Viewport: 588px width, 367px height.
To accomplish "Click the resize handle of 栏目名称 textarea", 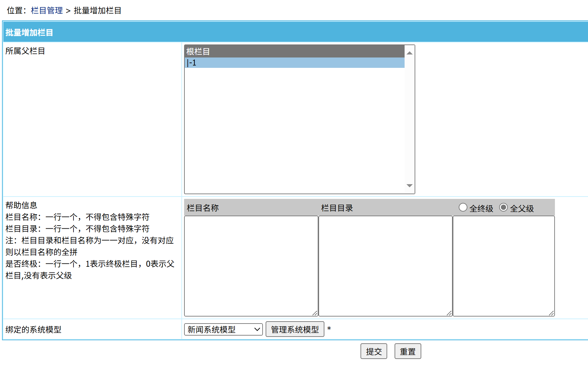I will pos(315,313).
